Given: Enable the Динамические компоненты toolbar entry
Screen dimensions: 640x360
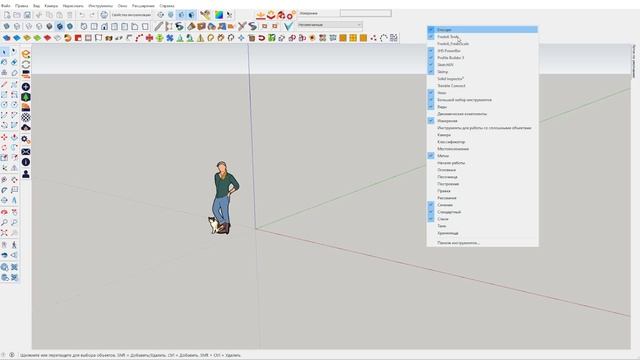Looking at the screenshot, I should click(x=482, y=114).
